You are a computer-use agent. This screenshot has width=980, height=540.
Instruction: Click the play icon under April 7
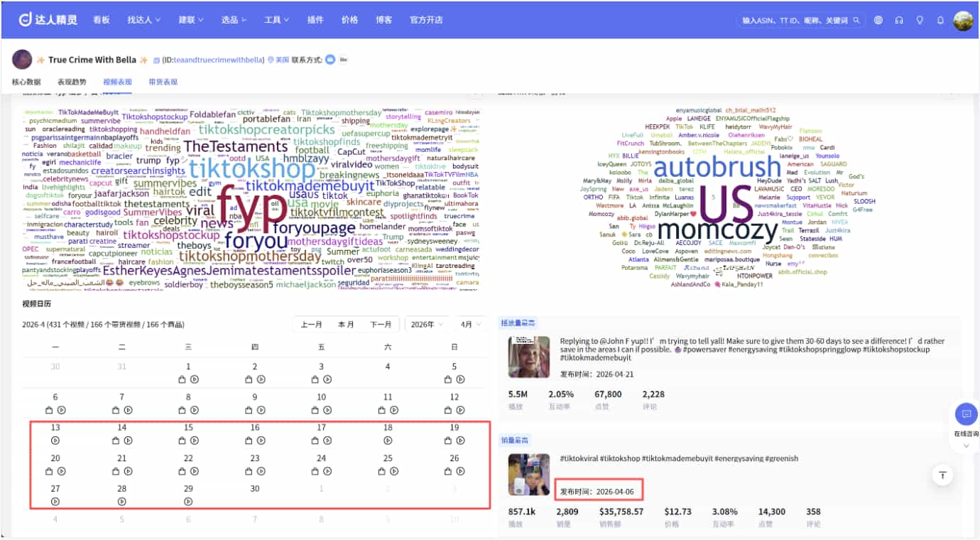point(128,410)
